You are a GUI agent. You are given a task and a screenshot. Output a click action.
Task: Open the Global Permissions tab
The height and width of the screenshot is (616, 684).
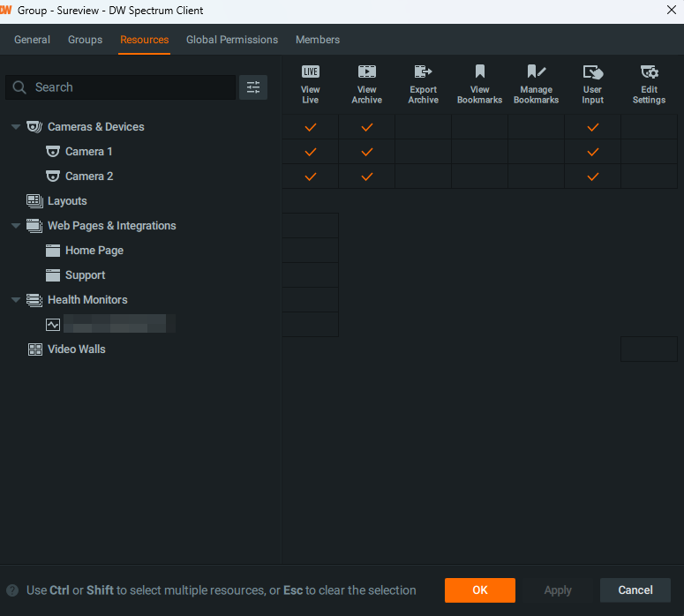coord(232,40)
